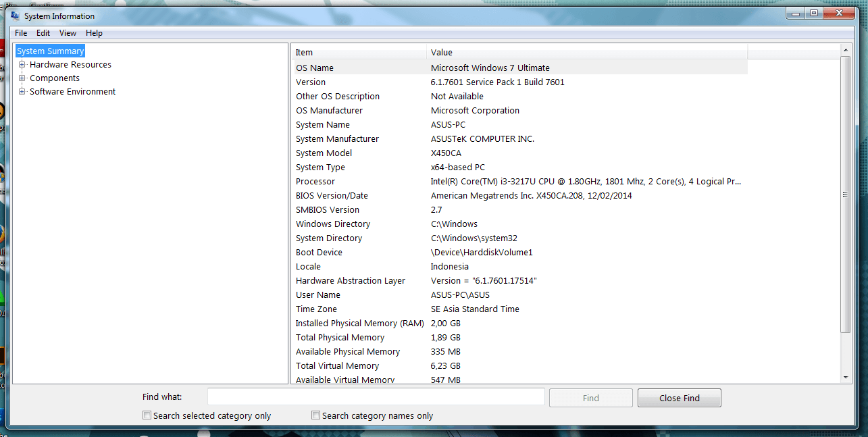Select the System Directory row
This screenshot has height=437, width=868.
click(x=519, y=238)
